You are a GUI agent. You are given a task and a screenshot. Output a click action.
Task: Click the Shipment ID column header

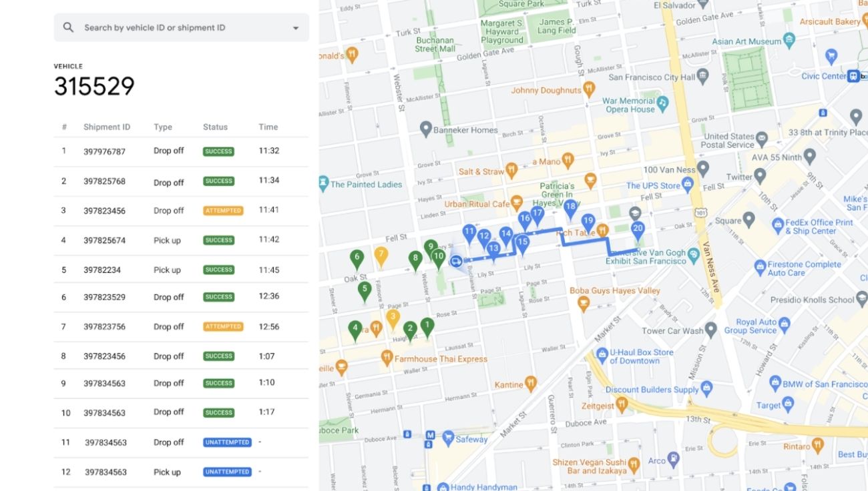[x=107, y=127]
